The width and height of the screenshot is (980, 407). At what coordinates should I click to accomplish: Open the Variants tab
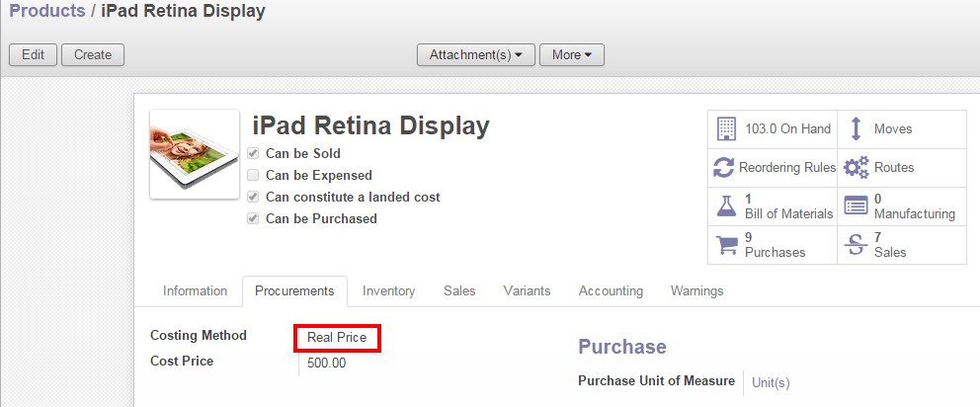(x=527, y=290)
